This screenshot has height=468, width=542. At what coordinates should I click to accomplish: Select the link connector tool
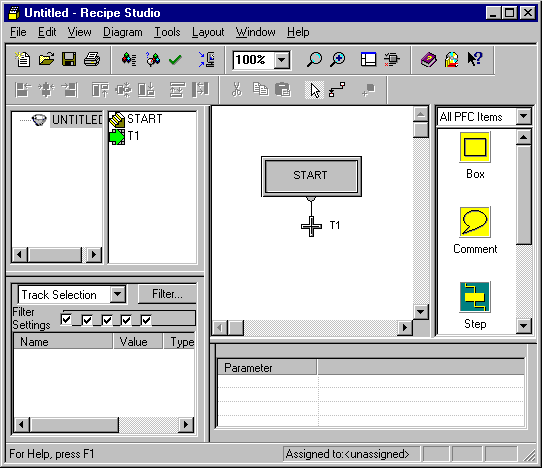pyautogui.click(x=337, y=90)
